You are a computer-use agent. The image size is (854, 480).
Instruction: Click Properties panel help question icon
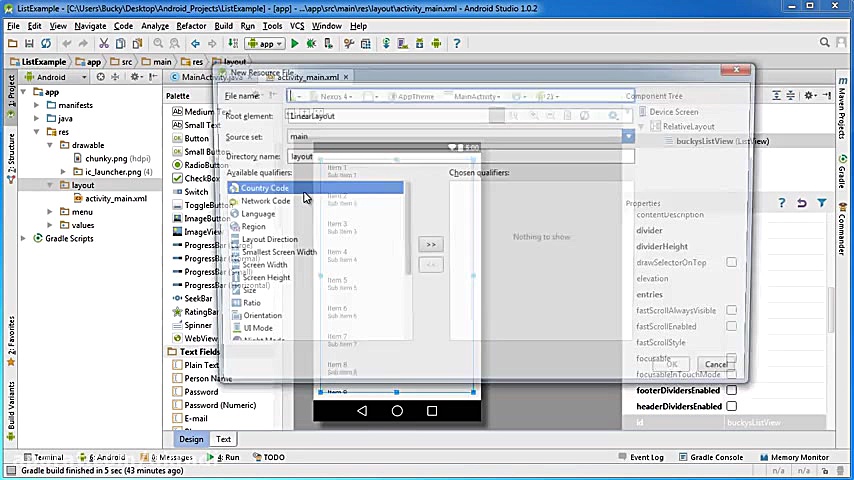pos(782,203)
